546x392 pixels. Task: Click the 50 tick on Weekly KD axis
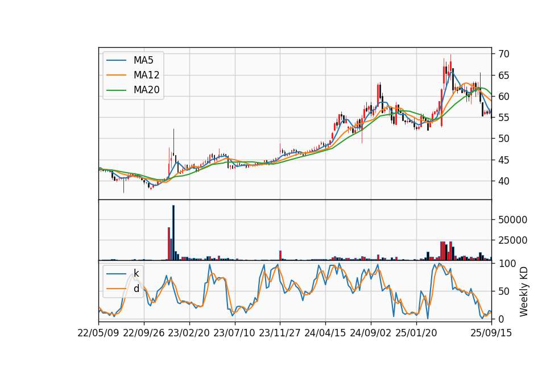[x=503, y=291]
